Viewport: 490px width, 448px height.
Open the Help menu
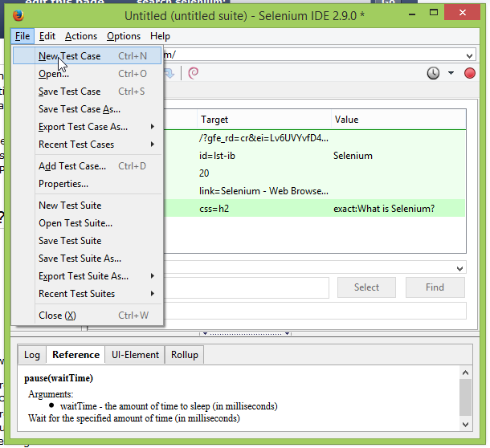[x=160, y=36]
